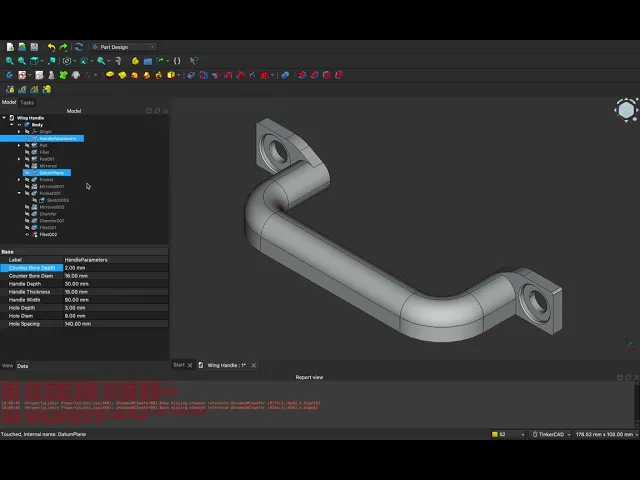Click the Create Body icon

pos(9,75)
